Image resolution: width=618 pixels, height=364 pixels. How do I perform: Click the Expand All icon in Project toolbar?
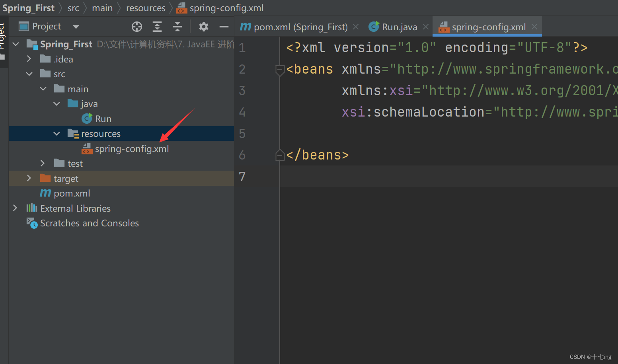(157, 27)
